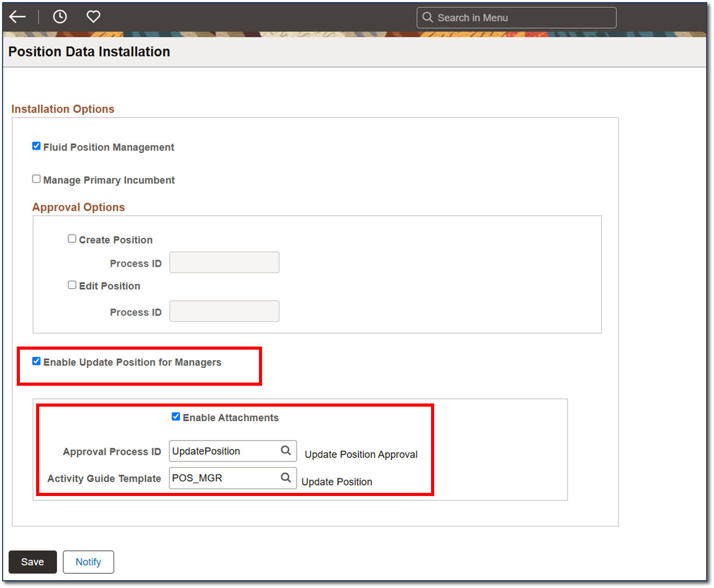Screen dimensions: 714x588
Task: Check the Edit Position approval option
Action: [x=72, y=285]
